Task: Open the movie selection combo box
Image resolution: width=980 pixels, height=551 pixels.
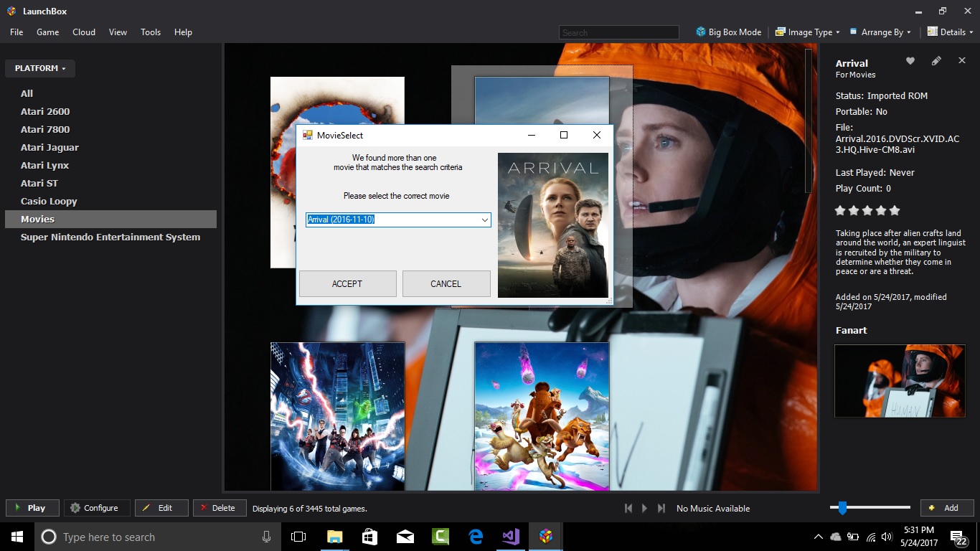Action: (x=398, y=220)
